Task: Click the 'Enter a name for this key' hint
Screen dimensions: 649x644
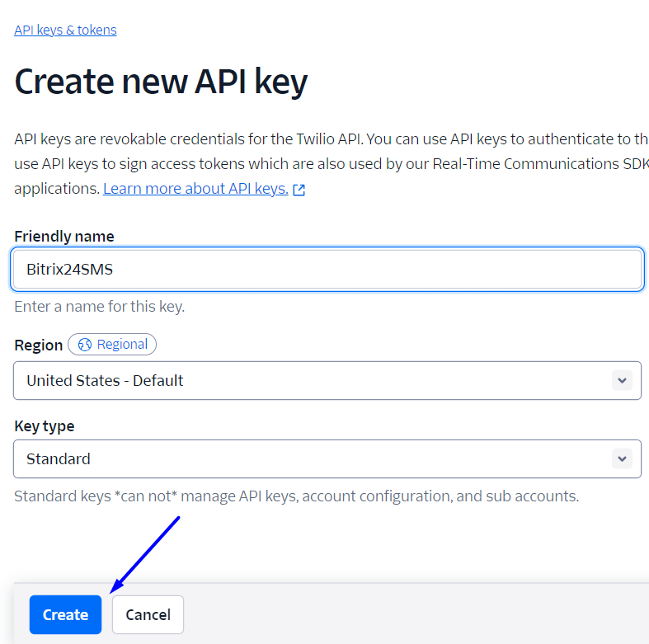Action: (x=99, y=307)
